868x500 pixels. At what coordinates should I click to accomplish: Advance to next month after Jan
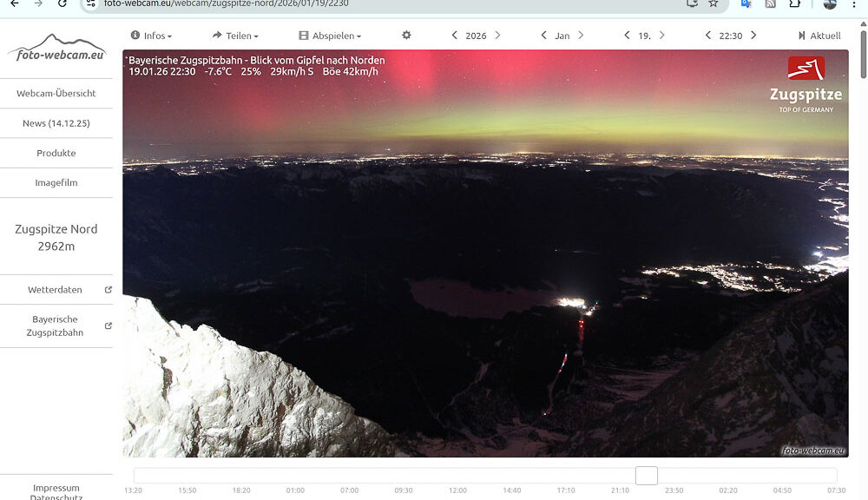point(581,36)
